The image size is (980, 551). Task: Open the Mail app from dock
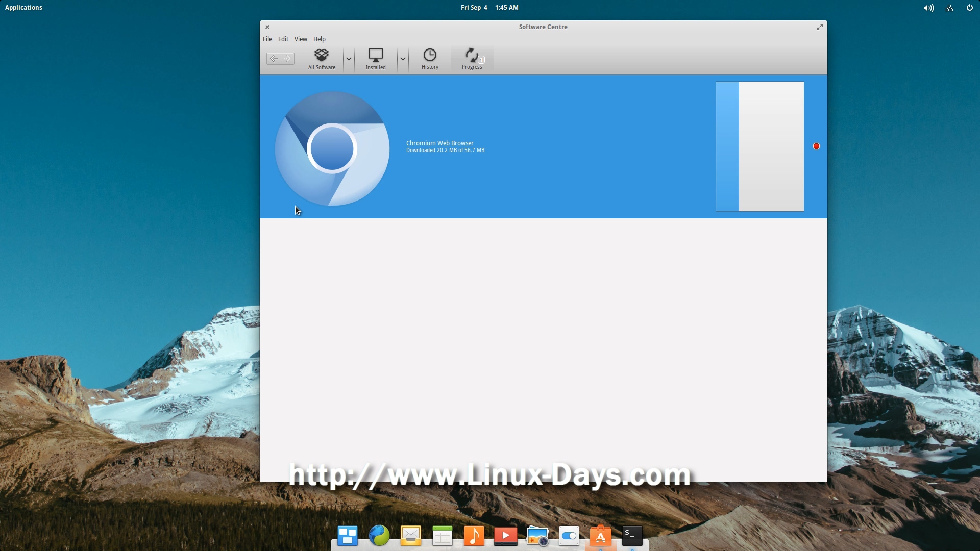(x=411, y=536)
